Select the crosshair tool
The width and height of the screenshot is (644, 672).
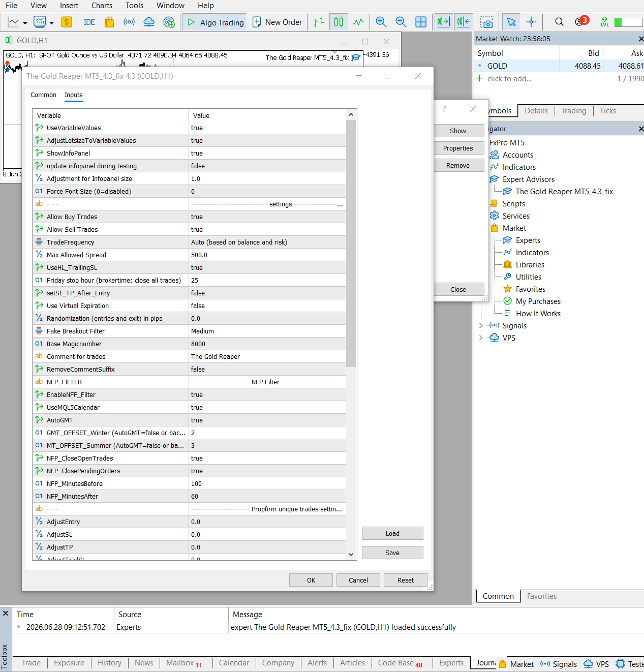[x=531, y=22]
